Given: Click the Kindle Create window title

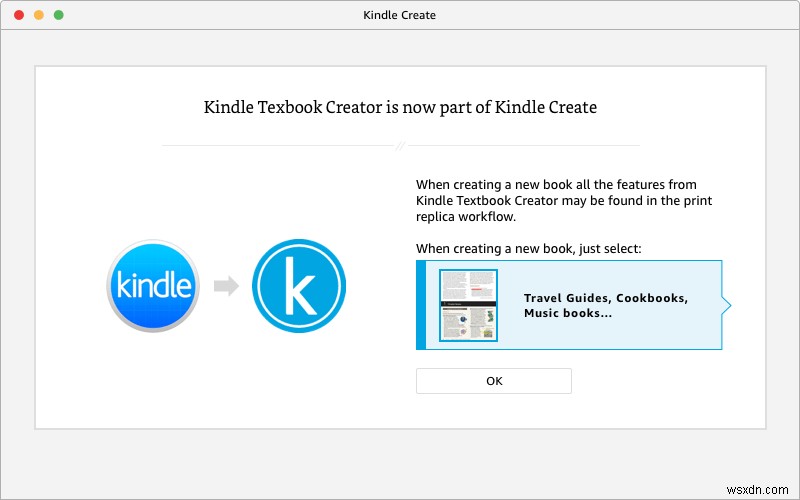Looking at the screenshot, I should coord(399,15).
